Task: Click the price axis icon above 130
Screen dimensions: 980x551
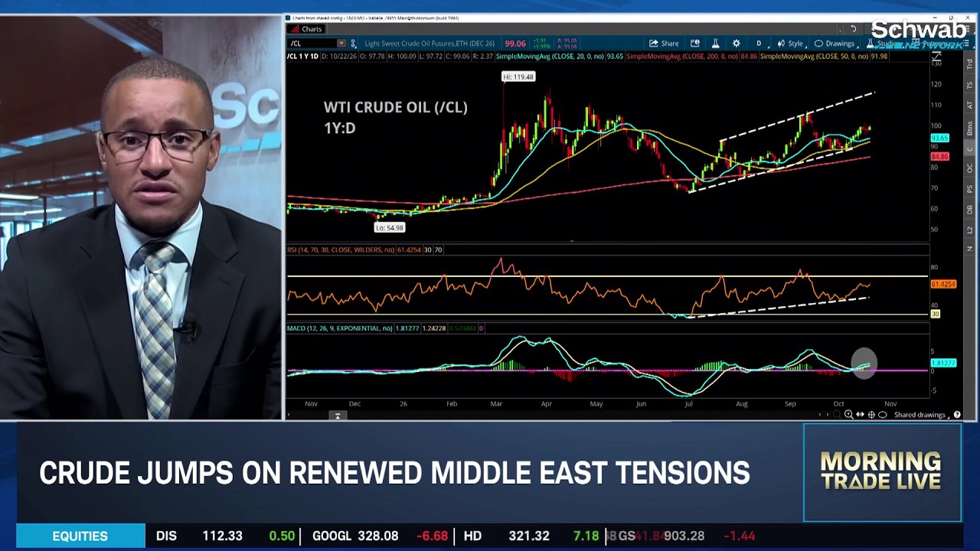Action: [936, 57]
